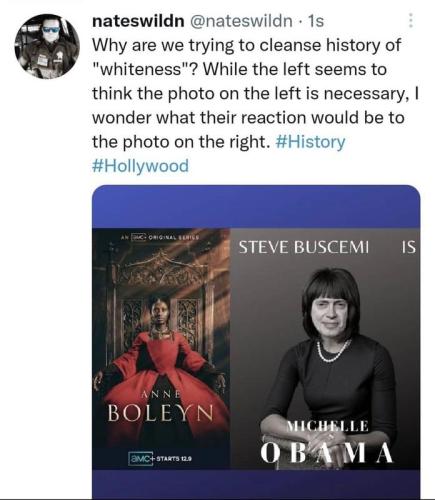Viewport: 435px width, 500px height.
Task: Click the OBAMA title lettering
Action: pyautogui.click(x=327, y=454)
